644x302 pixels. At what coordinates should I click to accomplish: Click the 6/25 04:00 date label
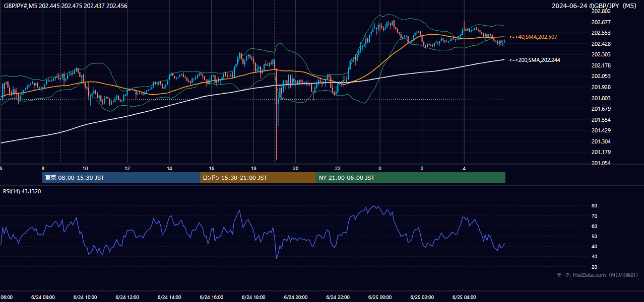coord(464,297)
